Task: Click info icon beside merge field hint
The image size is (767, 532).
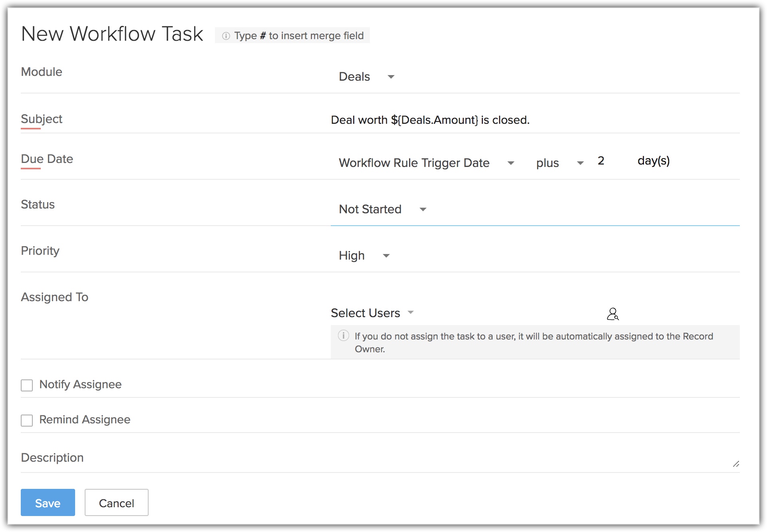Action: click(x=226, y=36)
